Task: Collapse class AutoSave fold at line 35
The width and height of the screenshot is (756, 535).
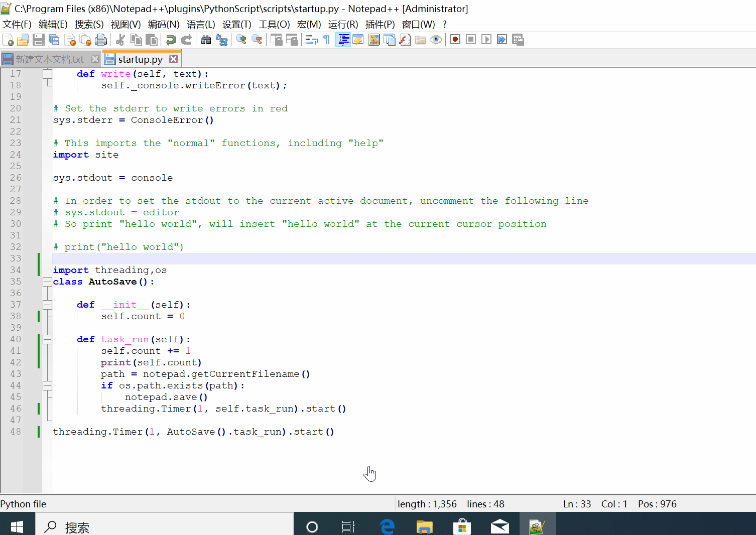Action: tap(47, 282)
